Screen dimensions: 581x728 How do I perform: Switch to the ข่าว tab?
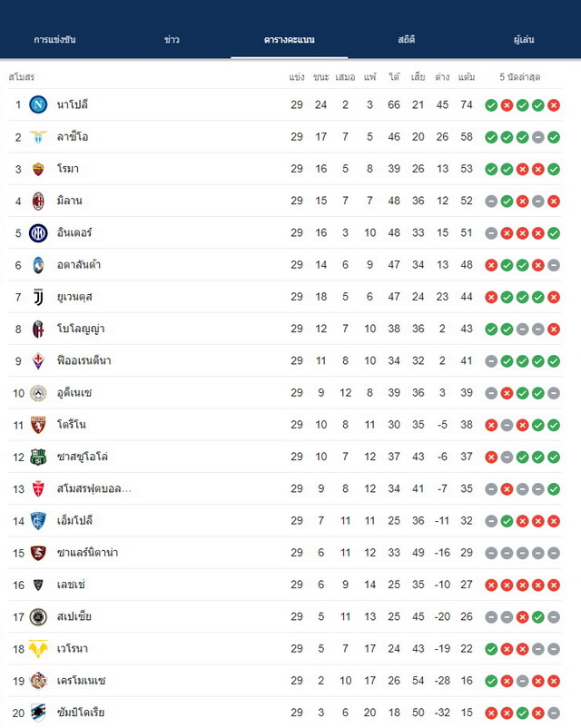172,39
